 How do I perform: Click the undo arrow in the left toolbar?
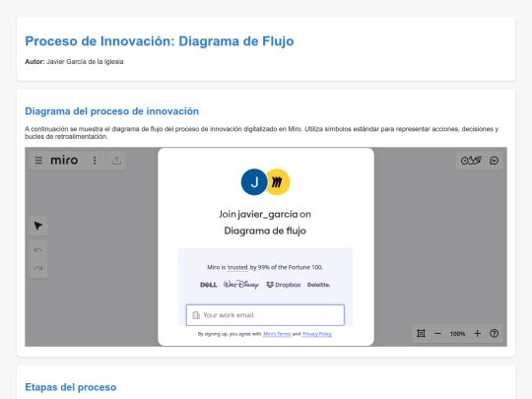coord(38,250)
